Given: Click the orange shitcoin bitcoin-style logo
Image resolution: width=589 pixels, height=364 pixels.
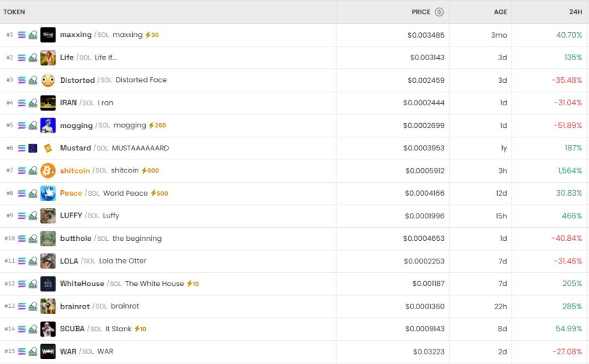Looking at the screenshot, I should (48, 171).
